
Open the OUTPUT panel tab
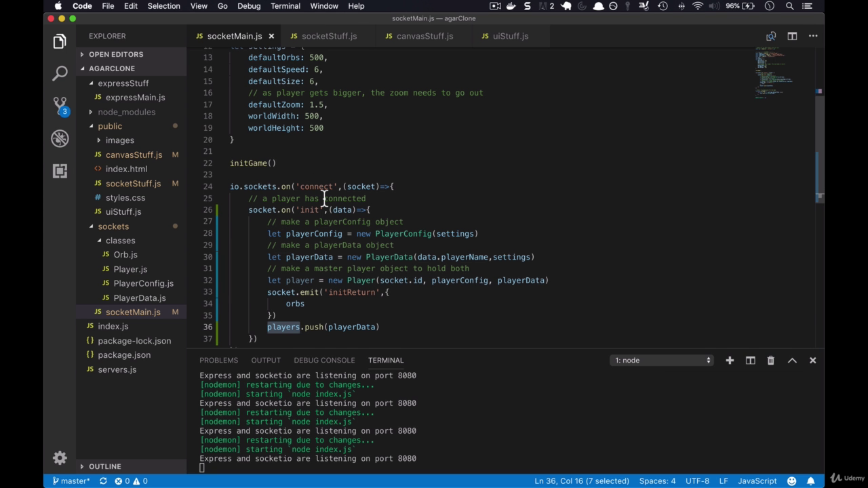click(x=266, y=360)
